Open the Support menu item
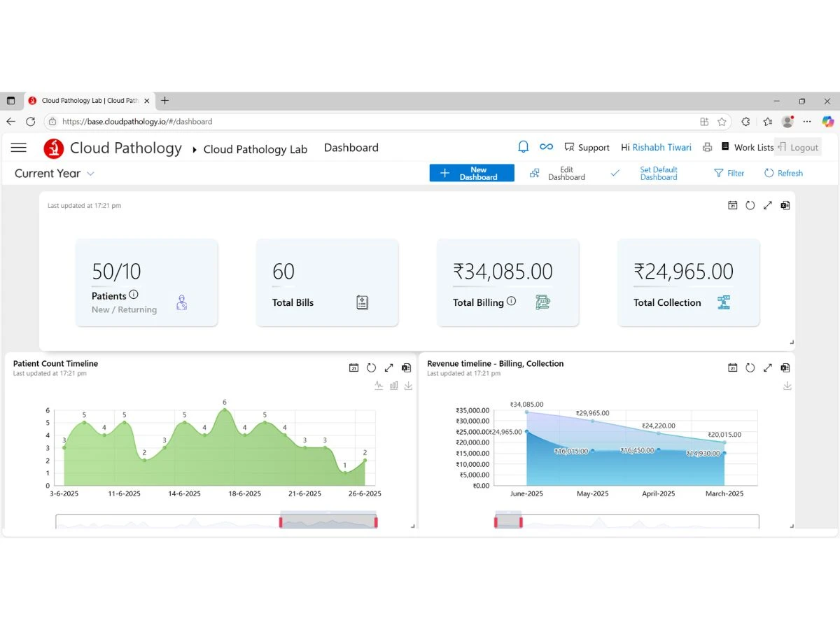Viewport: 840px width, 630px height. [587, 147]
